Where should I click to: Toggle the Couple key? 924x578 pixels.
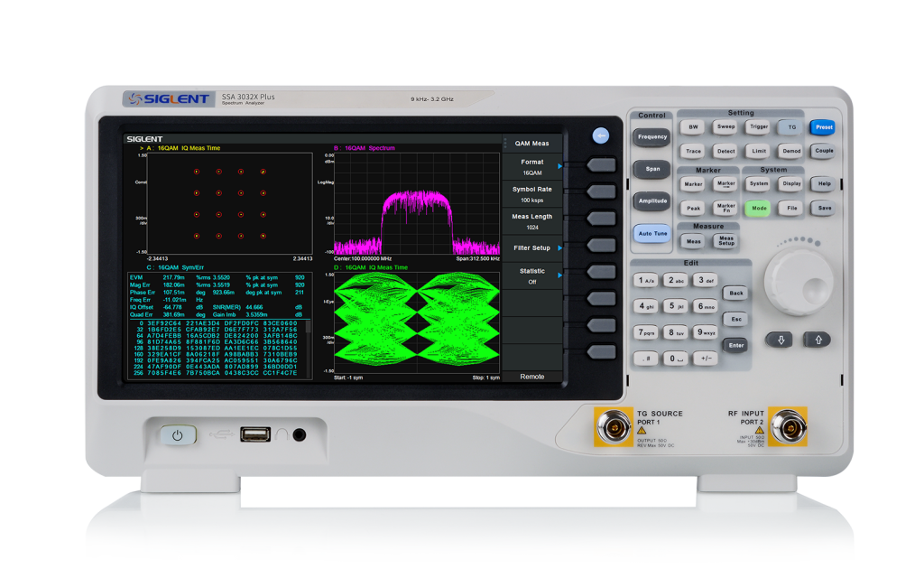pyautogui.click(x=822, y=152)
